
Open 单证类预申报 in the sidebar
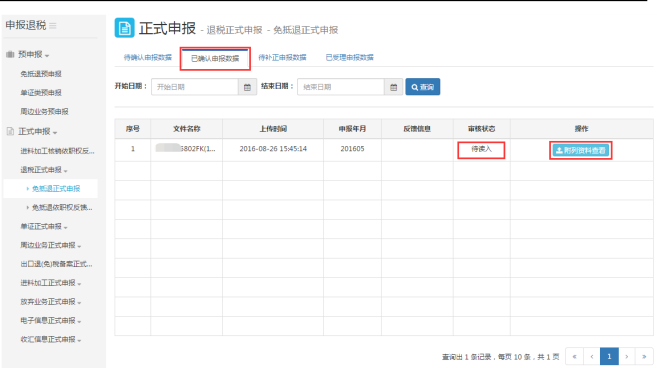pyautogui.click(x=41, y=93)
